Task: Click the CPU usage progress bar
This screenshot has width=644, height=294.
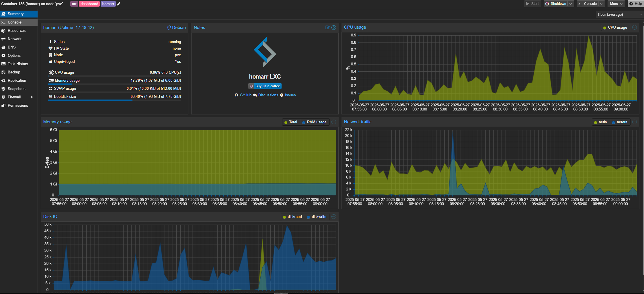Action: pyautogui.click(x=115, y=76)
